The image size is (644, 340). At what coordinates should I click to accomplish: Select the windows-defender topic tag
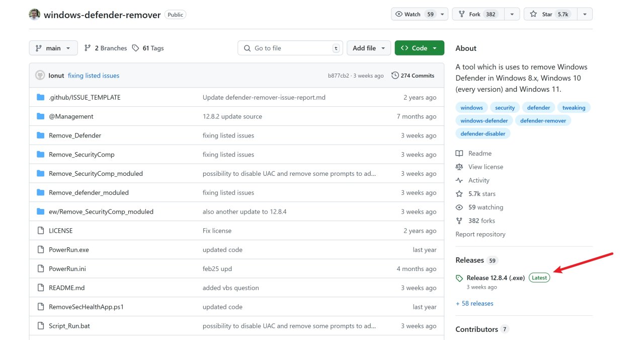(485, 121)
